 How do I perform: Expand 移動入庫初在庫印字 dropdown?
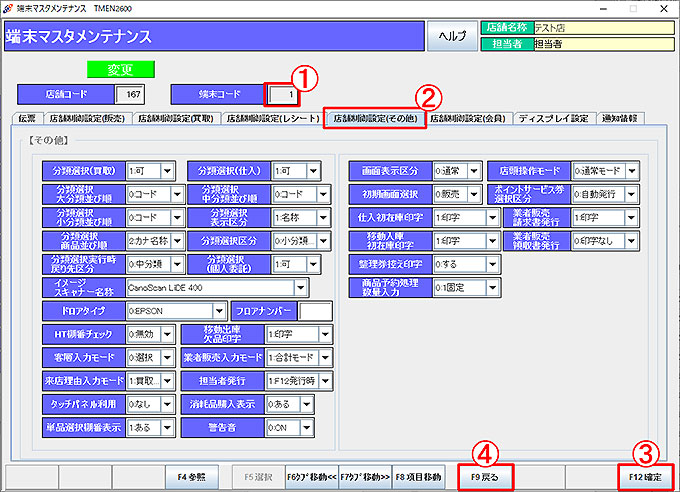pos(492,241)
